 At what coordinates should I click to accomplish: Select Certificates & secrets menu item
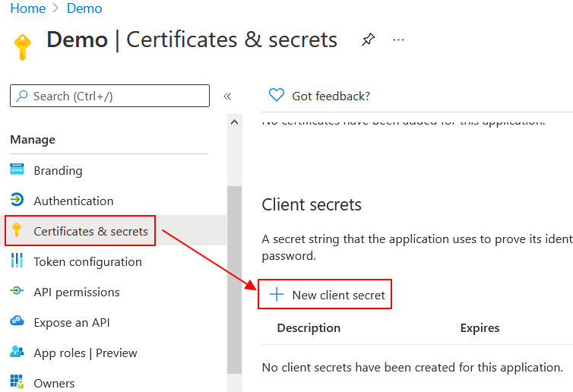[x=90, y=231]
